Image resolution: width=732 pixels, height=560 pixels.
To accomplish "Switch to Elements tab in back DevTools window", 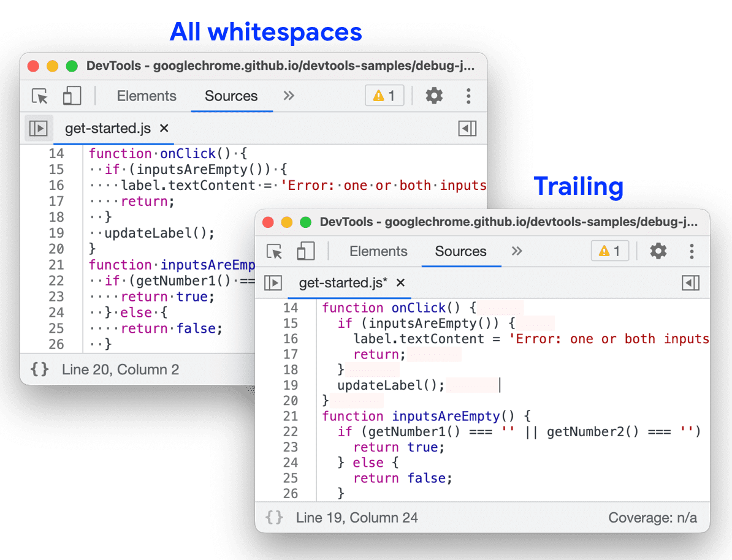I will click(147, 96).
